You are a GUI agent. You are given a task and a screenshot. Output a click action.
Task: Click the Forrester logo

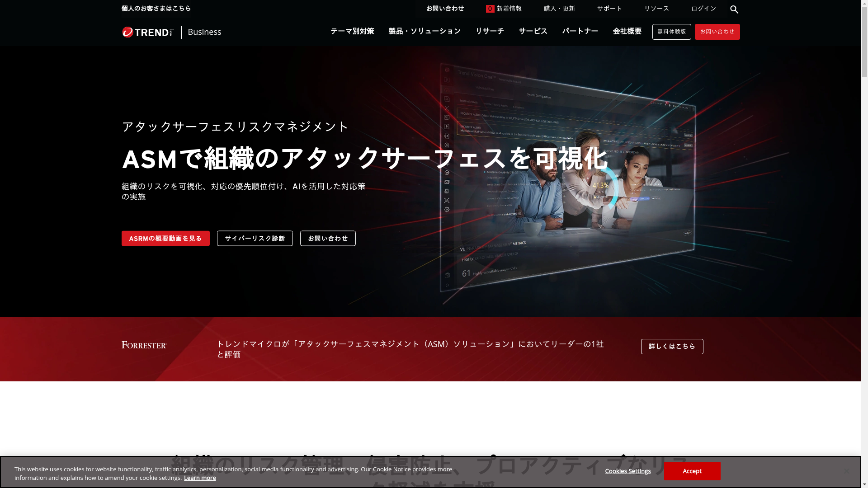[x=144, y=345]
